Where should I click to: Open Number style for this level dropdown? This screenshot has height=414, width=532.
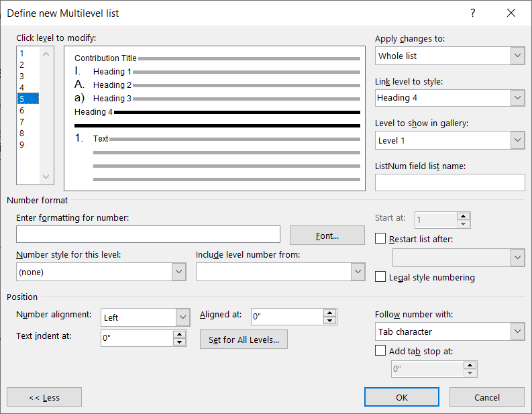point(179,272)
